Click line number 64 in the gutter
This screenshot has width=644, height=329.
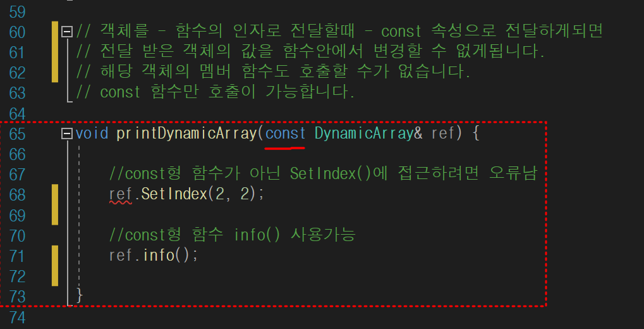click(x=17, y=113)
